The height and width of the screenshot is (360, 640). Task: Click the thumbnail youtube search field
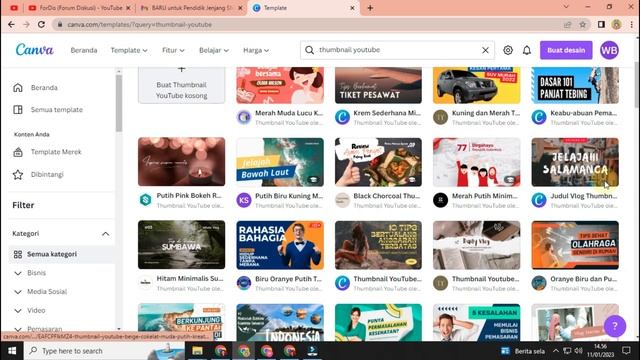398,50
